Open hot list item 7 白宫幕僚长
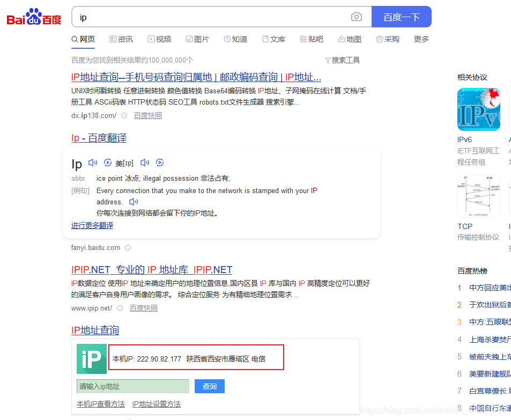This screenshot has height=420, width=511. pos(490,390)
